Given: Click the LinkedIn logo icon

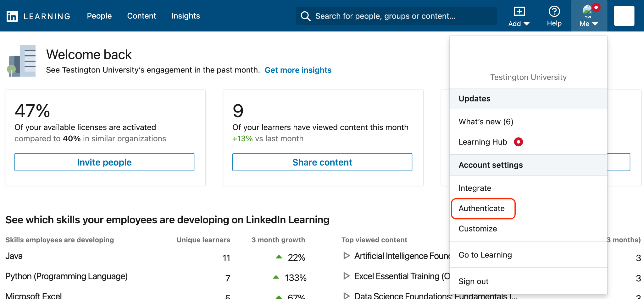Looking at the screenshot, I should [12, 16].
